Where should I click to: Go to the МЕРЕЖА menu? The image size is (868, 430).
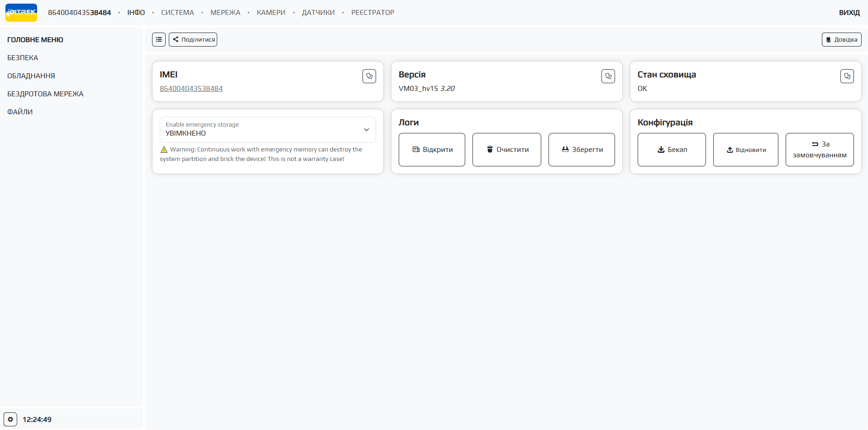[225, 13]
